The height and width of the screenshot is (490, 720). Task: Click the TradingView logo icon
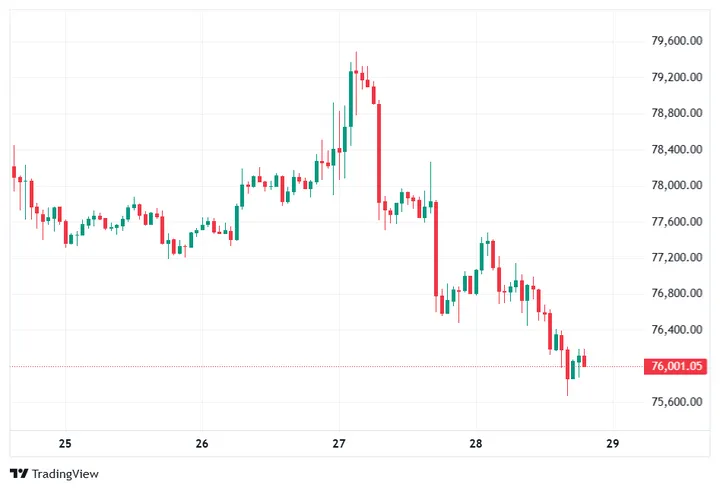[18, 473]
